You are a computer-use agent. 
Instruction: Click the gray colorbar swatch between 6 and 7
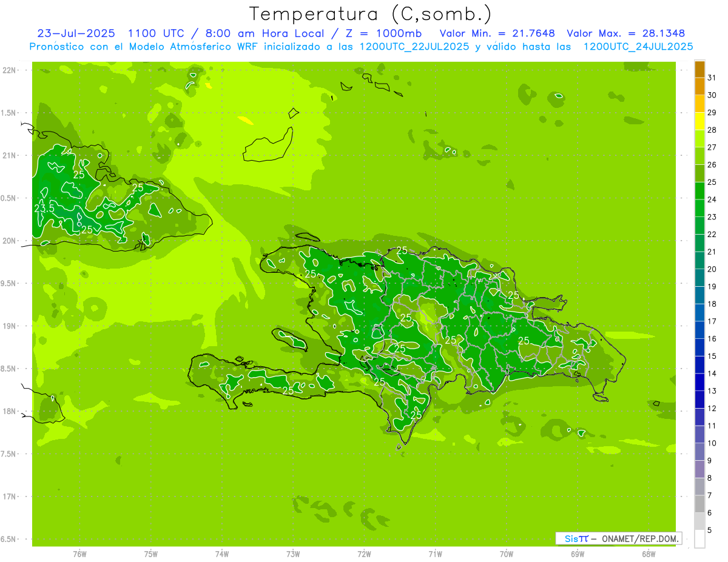point(699,504)
